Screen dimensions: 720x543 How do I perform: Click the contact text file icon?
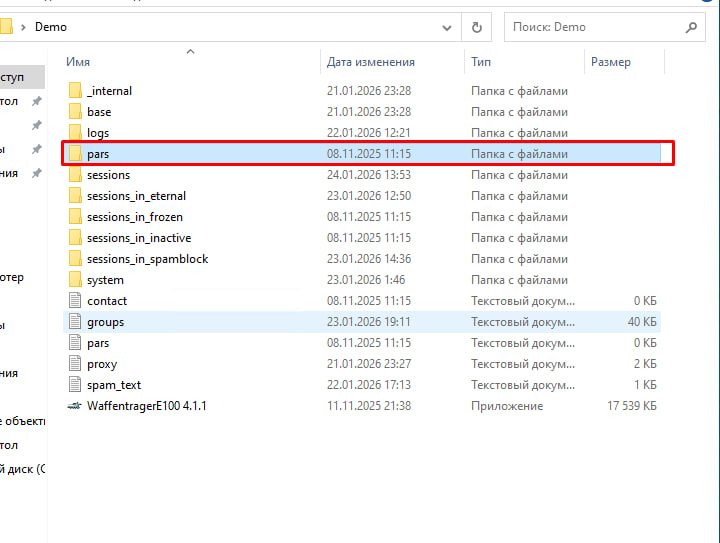pyautogui.click(x=75, y=301)
